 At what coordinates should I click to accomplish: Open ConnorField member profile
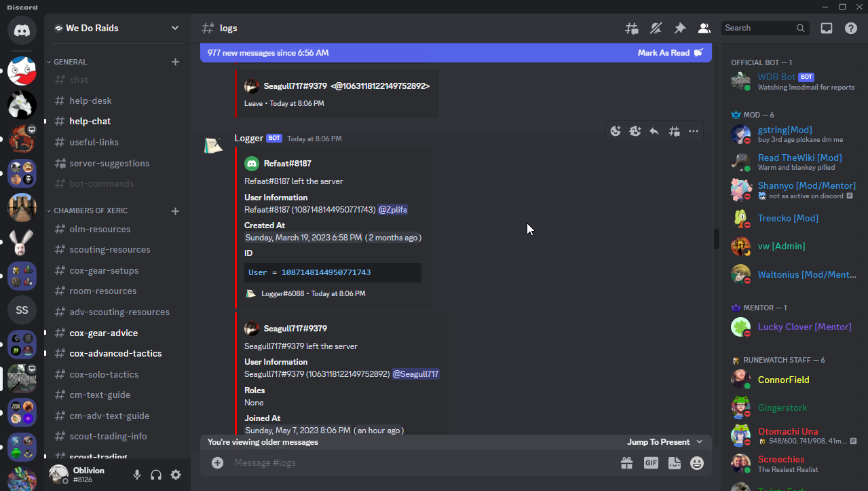[794, 380]
